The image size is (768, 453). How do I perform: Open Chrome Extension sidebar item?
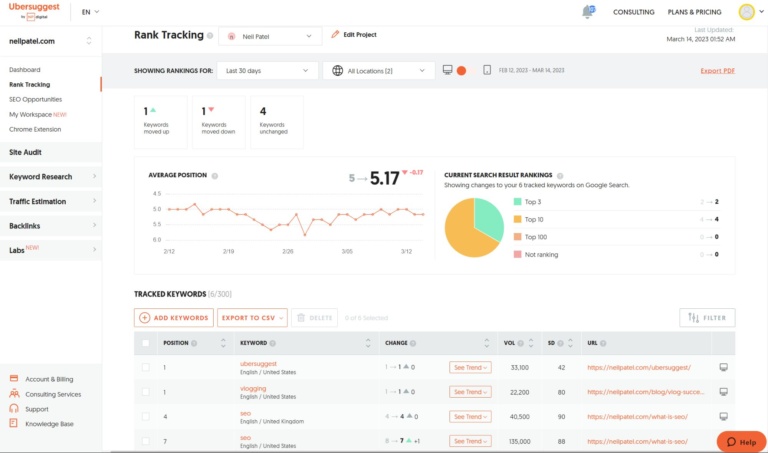[35, 129]
